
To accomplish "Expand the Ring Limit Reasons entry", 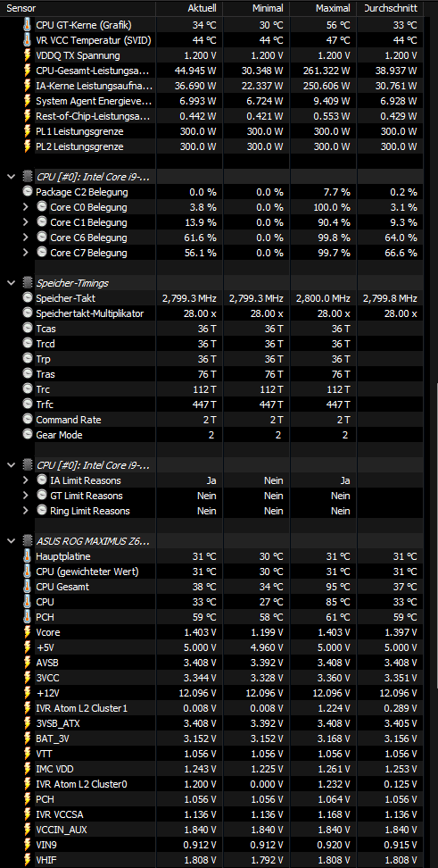I will click(x=25, y=511).
